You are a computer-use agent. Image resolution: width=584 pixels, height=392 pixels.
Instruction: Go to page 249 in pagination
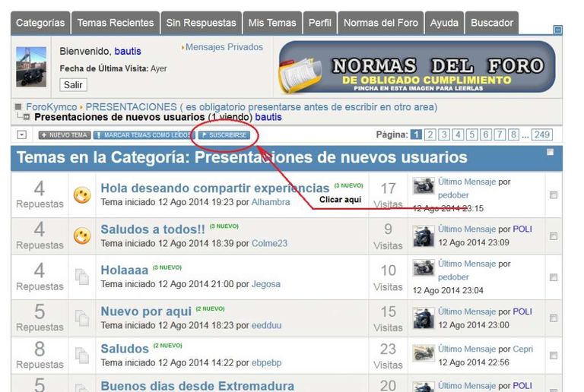click(541, 134)
